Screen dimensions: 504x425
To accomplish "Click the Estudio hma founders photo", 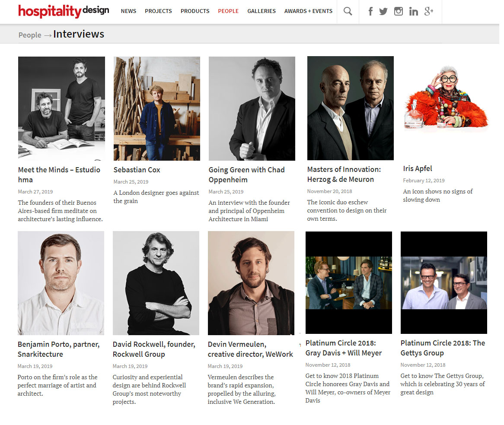I will pos(61,108).
